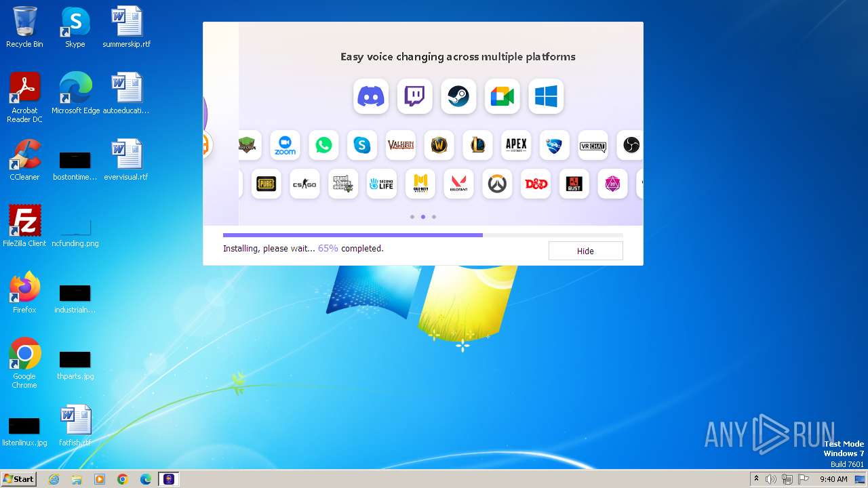Screen dimensions: 868x488
Task: Go to the third carousel slide dot
Action: [x=434, y=217]
